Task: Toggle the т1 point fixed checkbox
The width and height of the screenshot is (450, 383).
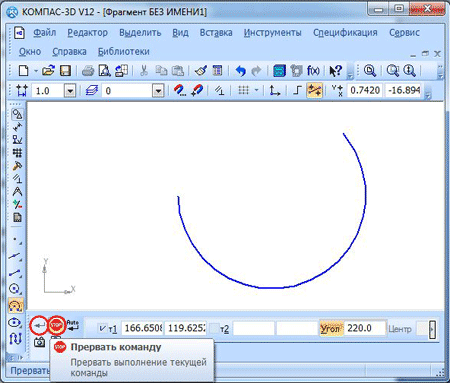Action: tap(102, 329)
